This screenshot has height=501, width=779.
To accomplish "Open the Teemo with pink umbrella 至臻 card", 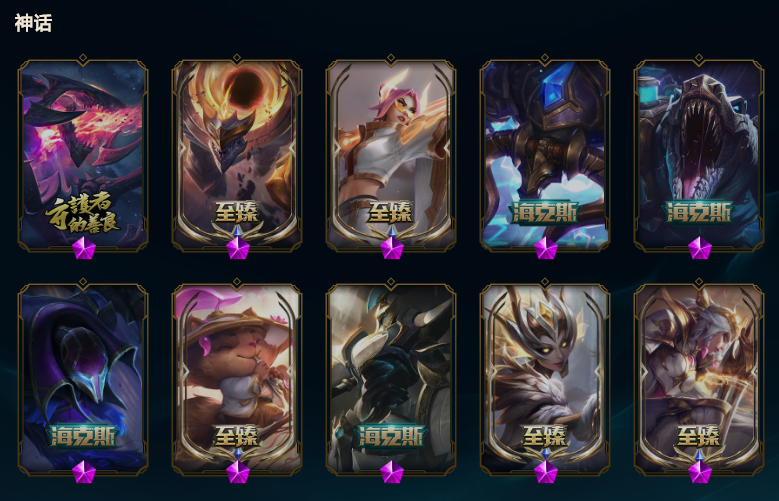I will (x=237, y=379).
